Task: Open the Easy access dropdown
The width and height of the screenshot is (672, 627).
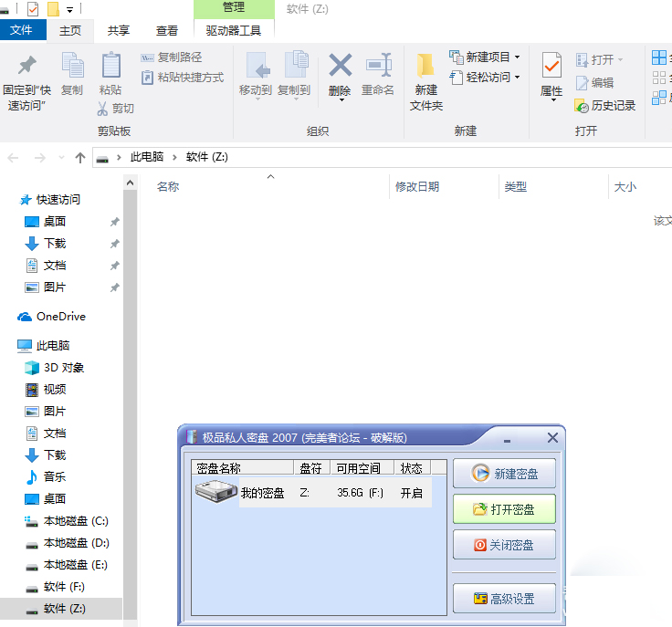Action: [x=485, y=78]
